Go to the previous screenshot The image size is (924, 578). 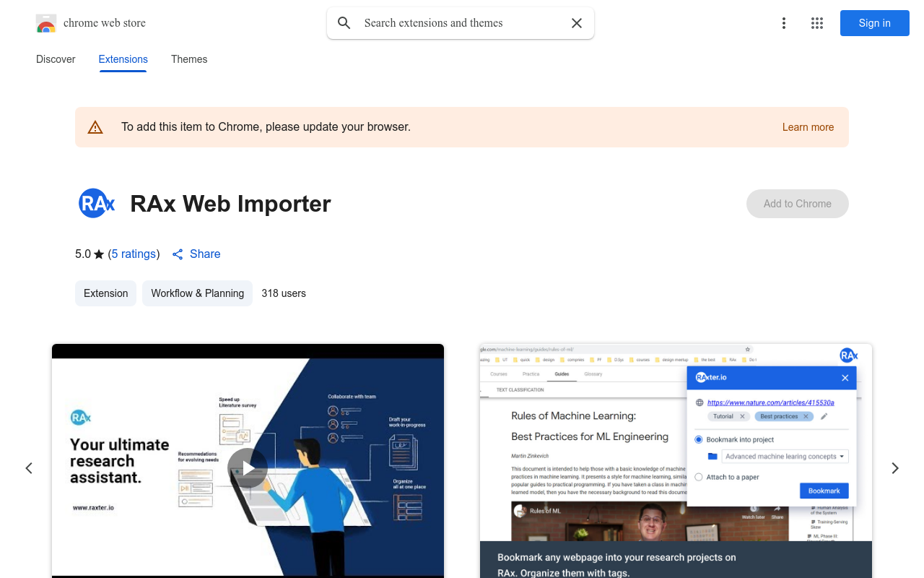pos(29,468)
